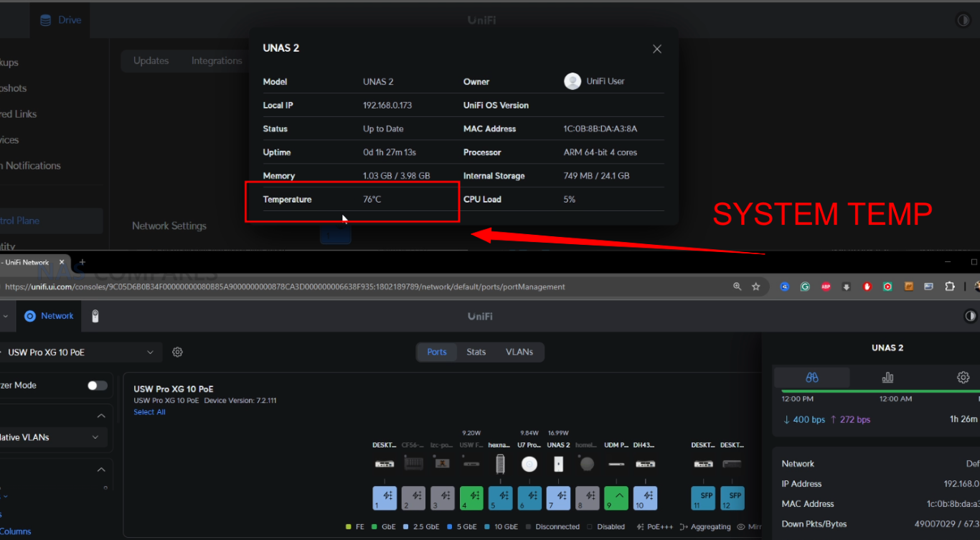Click the hexna tower device image

point(501,464)
